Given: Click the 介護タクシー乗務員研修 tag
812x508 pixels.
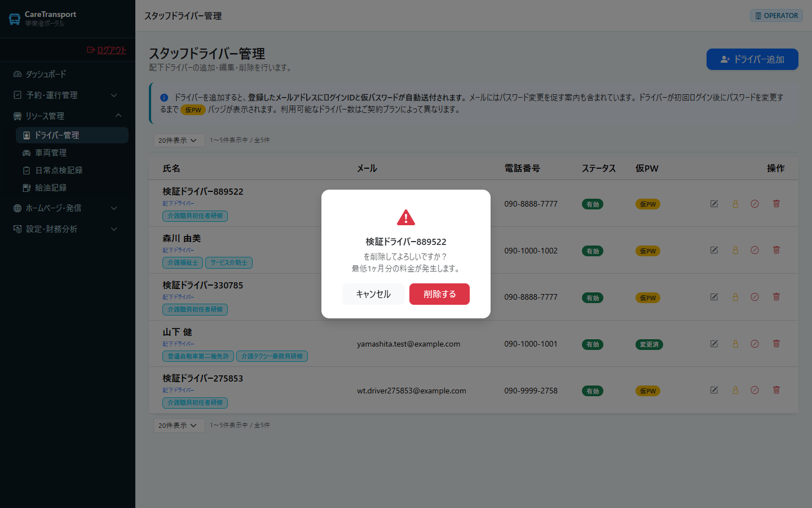Looking at the screenshot, I should click(272, 356).
